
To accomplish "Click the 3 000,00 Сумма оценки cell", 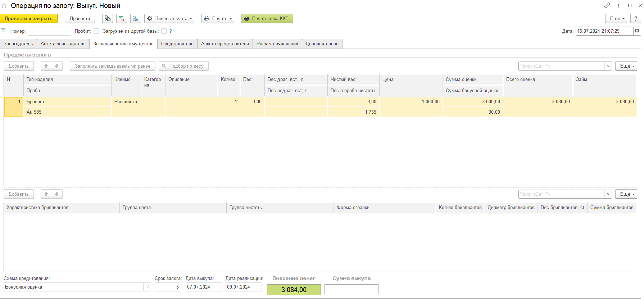I will (x=473, y=101).
